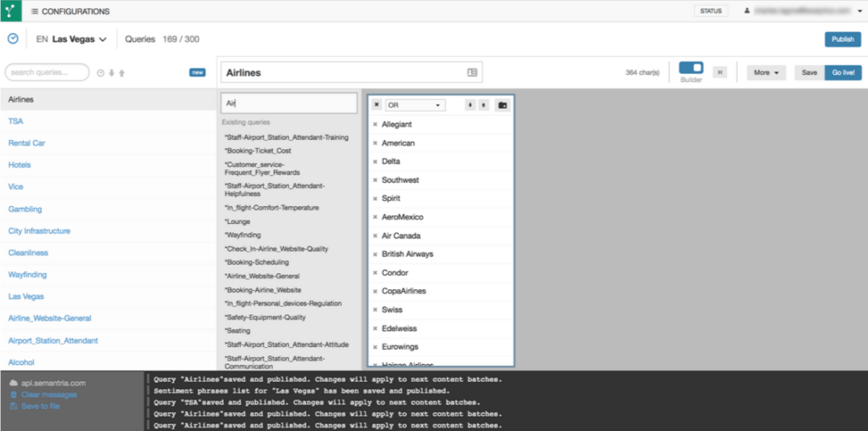Click the green app logo icon
This screenshot has width=868, height=431.
(x=11, y=10)
